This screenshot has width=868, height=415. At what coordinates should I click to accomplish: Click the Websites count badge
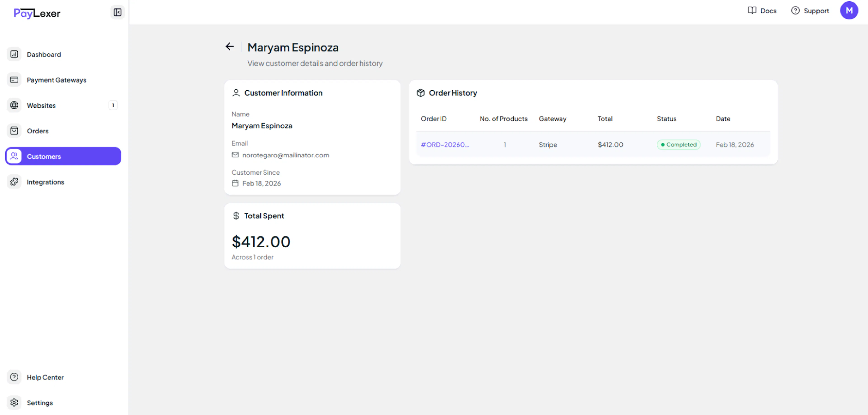point(113,105)
